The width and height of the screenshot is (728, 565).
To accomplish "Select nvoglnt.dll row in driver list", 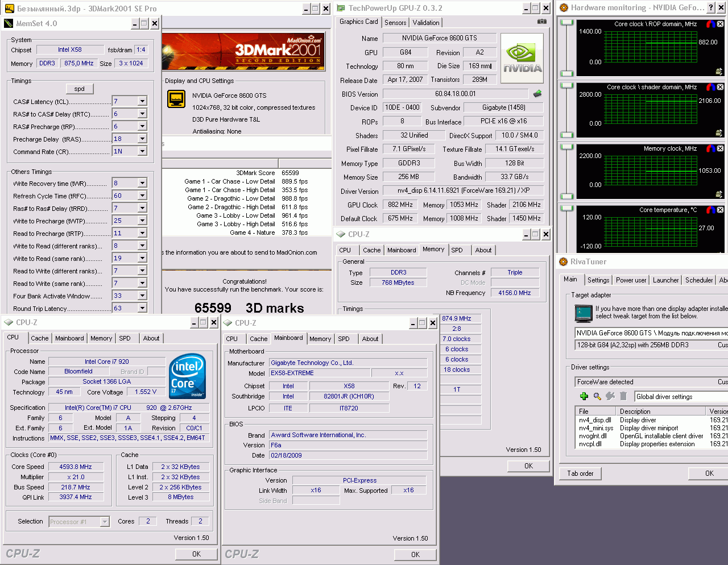I will (x=652, y=436).
